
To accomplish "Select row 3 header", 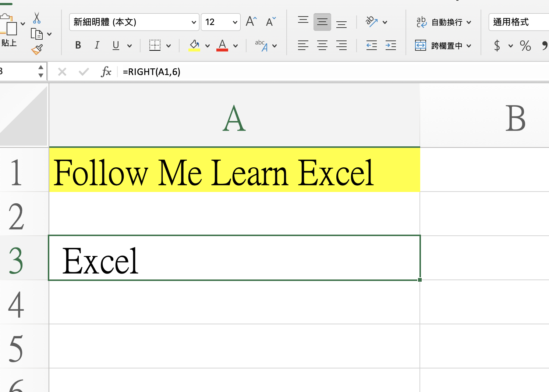I will 24,258.
